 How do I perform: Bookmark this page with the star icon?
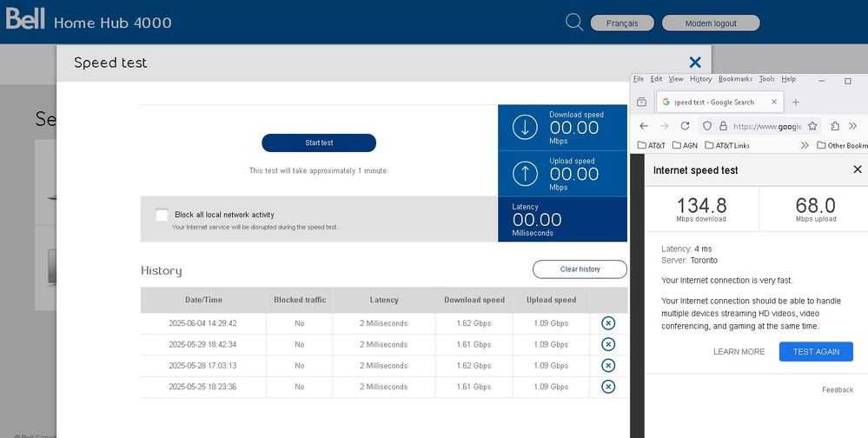tap(812, 126)
